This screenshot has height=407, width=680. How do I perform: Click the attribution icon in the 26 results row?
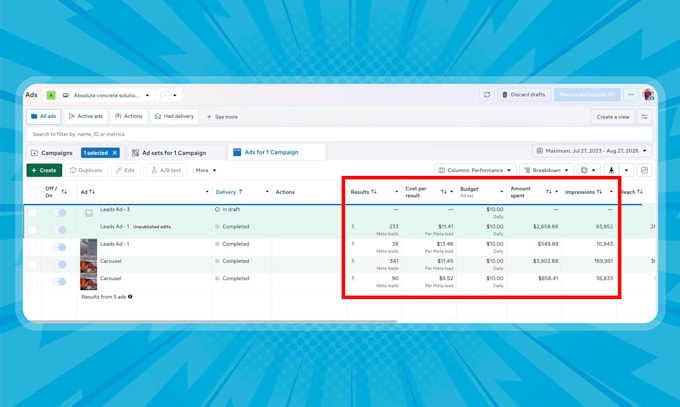[x=353, y=244]
